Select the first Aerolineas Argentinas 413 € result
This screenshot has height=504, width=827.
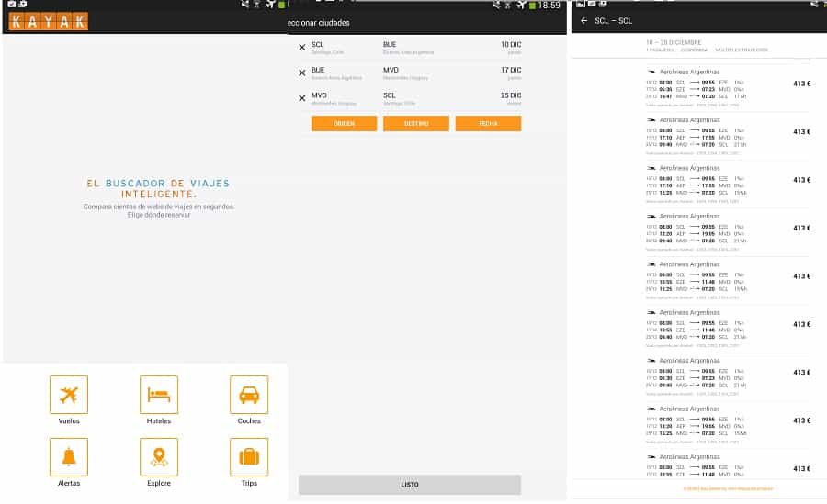pyautogui.click(x=726, y=84)
